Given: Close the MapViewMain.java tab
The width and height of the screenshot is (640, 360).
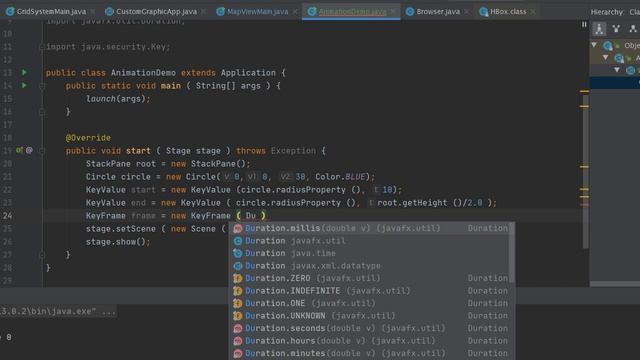Looking at the screenshot, I should point(295,12).
